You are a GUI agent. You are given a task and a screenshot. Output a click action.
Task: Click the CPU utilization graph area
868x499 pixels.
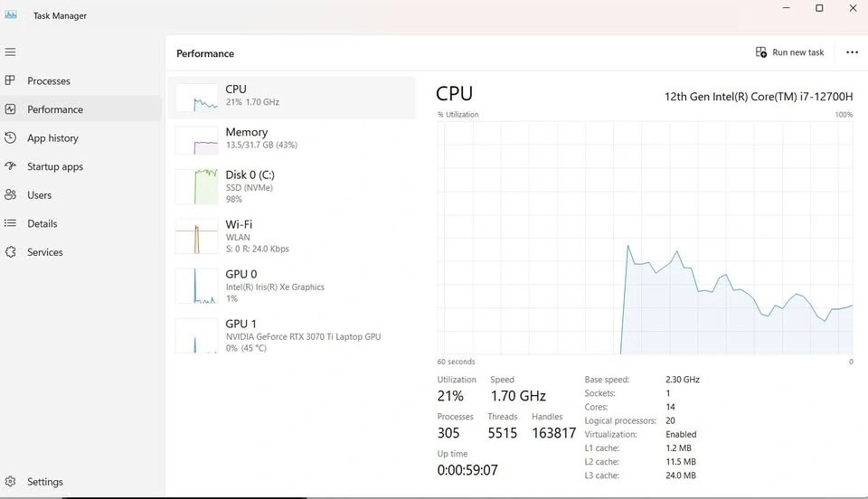645,238
